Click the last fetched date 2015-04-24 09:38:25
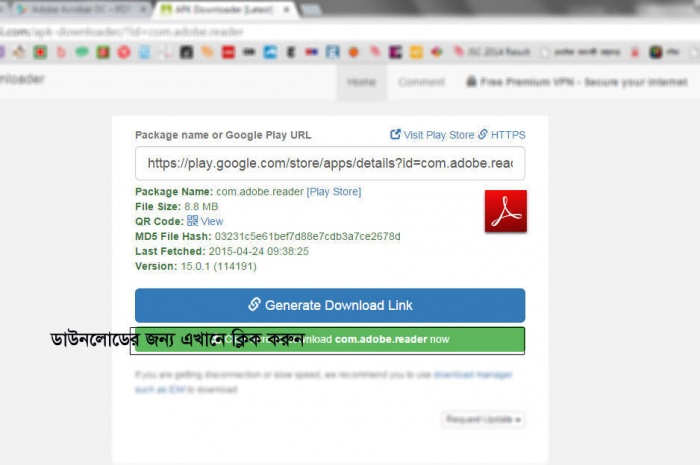The height and width of the screenshot is (465, 700). point(258,251)
